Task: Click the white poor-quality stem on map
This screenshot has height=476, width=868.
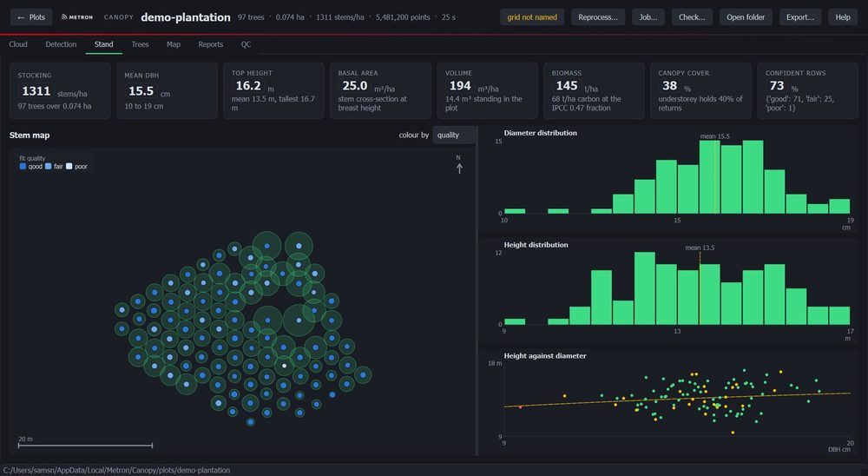Action: pos(285,366)
